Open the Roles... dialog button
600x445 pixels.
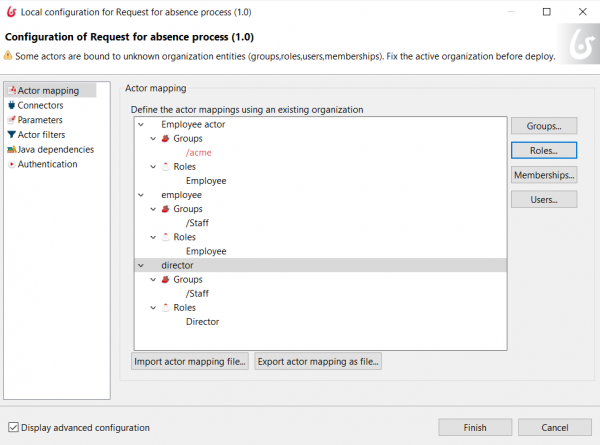pos(544,150)
